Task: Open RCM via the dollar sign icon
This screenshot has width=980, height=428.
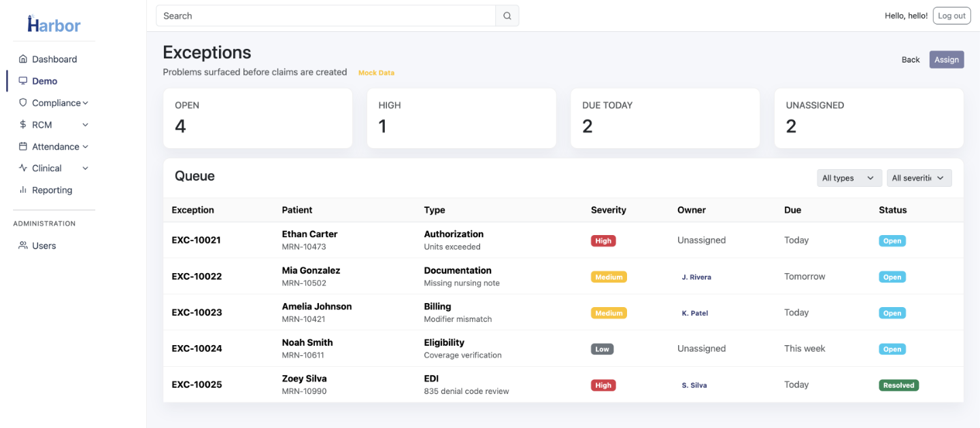Action: (x=24, y=124)
